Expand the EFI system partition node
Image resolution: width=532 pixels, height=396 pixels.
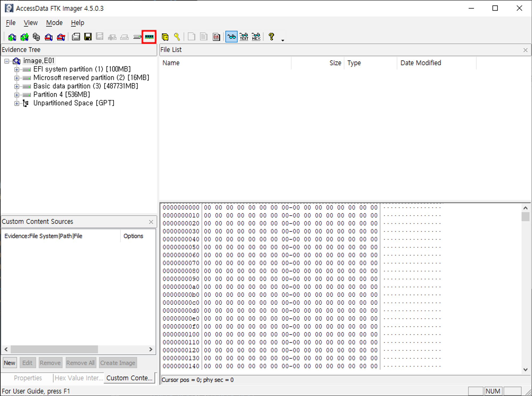17,70
